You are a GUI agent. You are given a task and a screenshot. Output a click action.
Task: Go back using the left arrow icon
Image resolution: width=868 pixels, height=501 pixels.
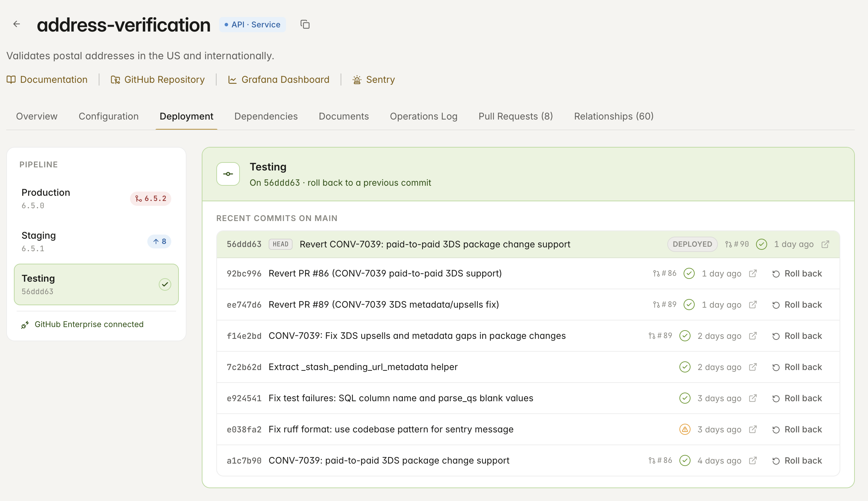click(x=17, y=24)
